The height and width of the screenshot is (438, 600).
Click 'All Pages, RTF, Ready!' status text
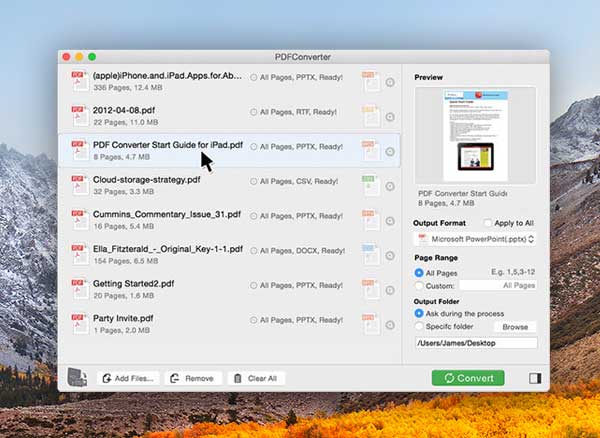(298, 112)
